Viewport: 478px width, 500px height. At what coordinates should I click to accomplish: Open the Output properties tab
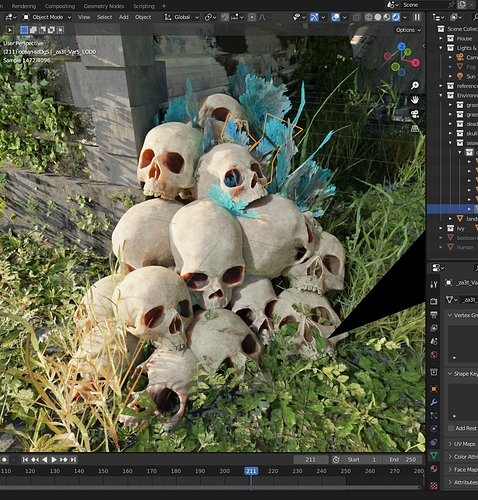[x=434, y=314]
